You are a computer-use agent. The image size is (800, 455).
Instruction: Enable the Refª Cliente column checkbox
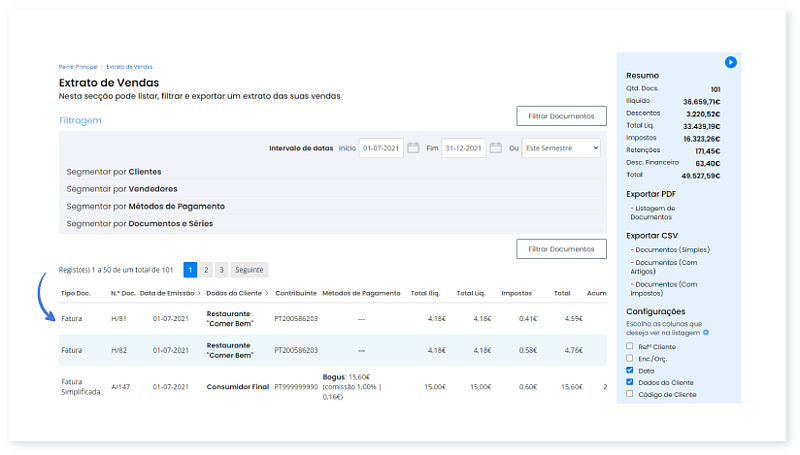tap(630, 346)
